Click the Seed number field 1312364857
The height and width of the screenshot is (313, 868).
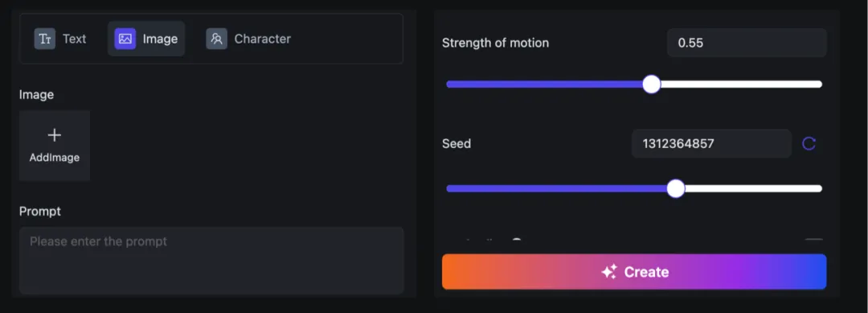point(711,143)
